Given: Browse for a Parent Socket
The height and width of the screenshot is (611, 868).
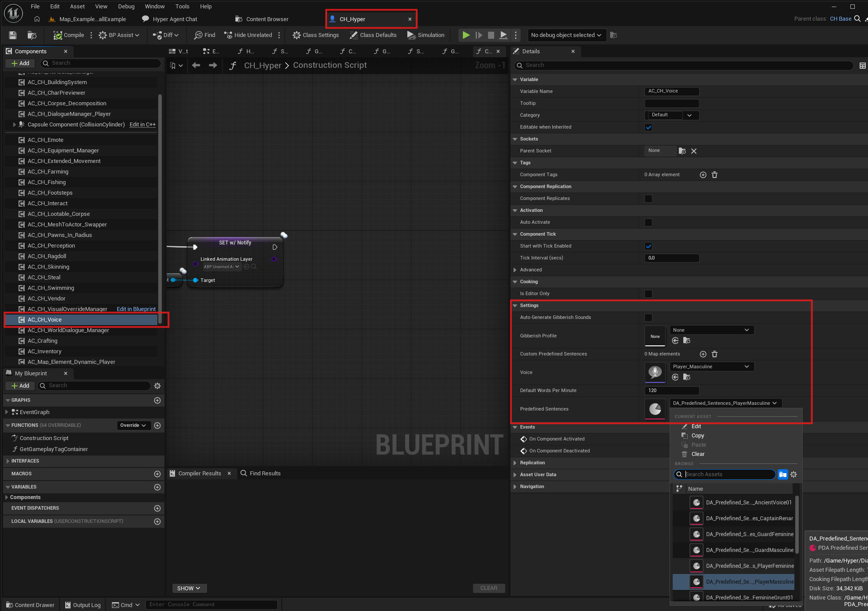Looking at the screenshot, I should pos(682,151).
